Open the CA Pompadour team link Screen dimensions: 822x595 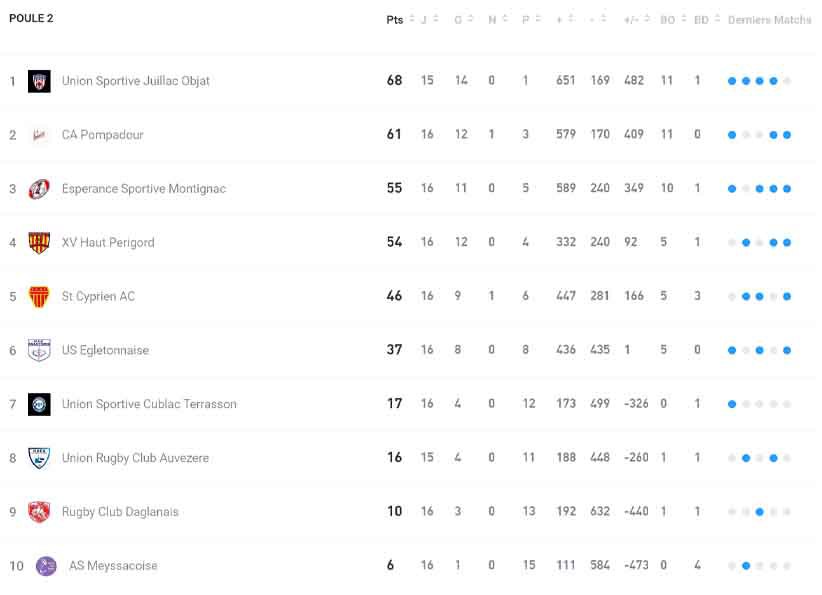103,135
